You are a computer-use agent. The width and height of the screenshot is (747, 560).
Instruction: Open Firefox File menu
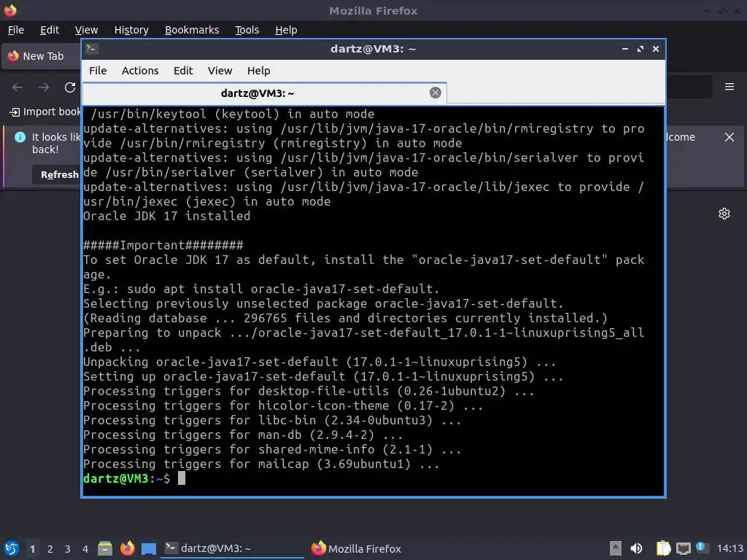point(16,29)
